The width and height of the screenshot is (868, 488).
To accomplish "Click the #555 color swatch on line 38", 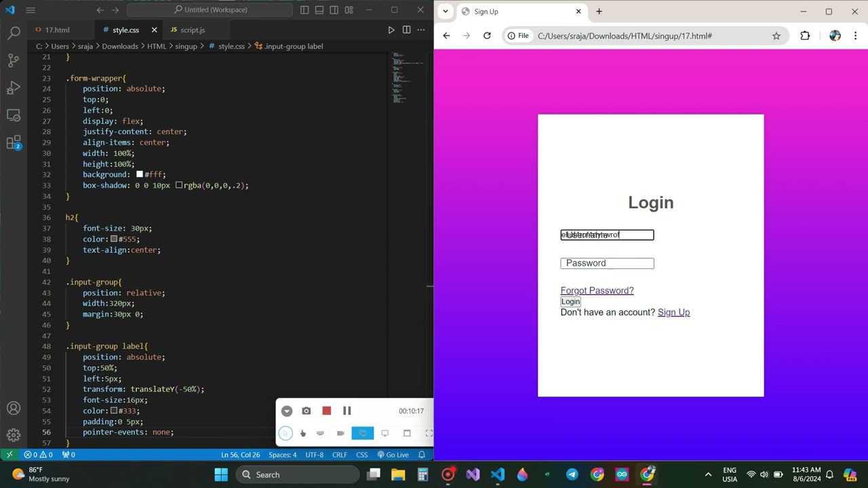I will pos(114,239).
